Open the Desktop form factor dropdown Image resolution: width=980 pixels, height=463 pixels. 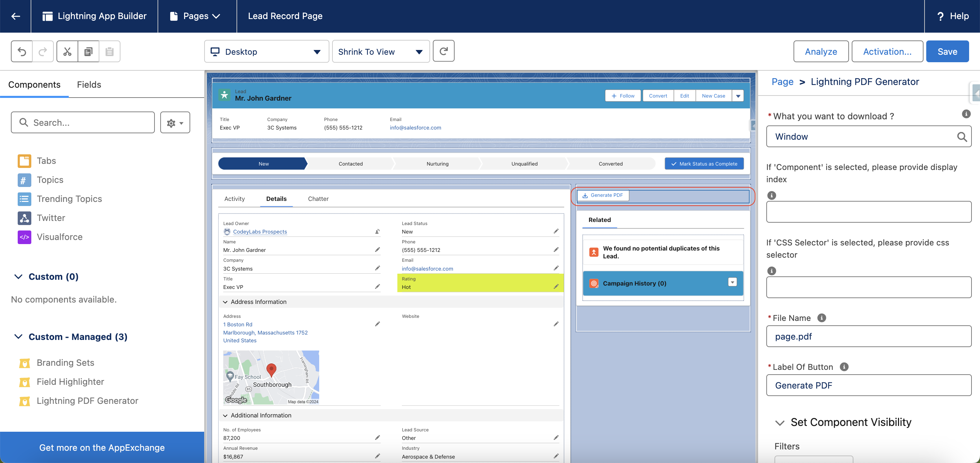[x=266, y=51]
